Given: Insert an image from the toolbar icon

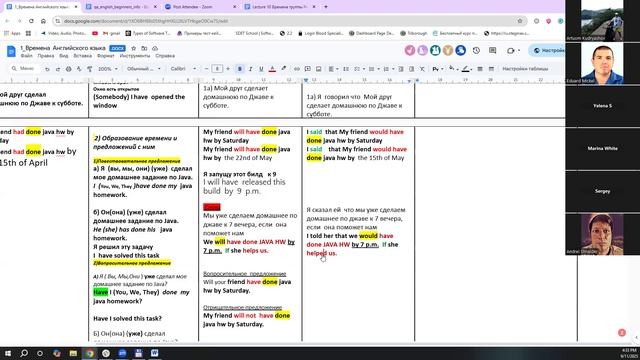Looking at the screenshot, I should point(319,69).
